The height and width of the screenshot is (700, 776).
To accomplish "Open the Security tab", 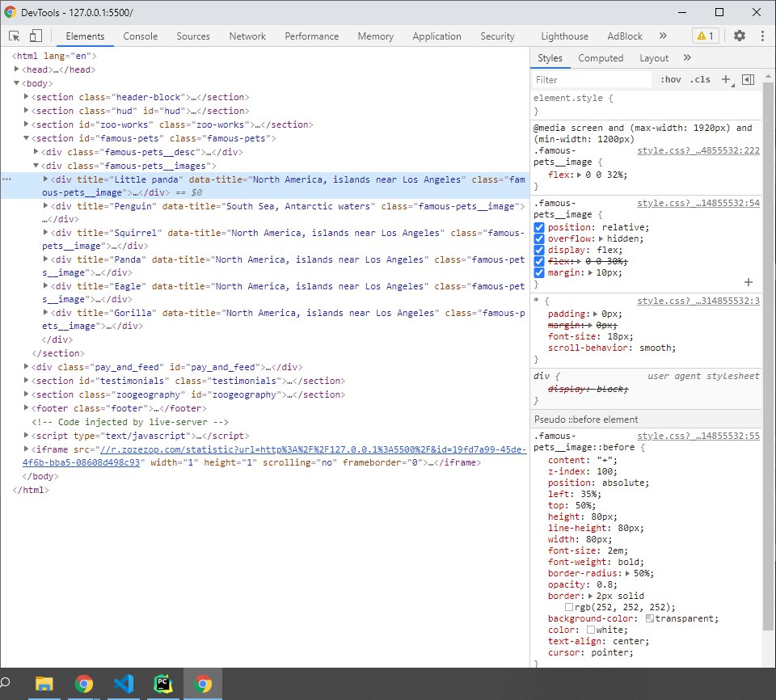I will pos(497,36).
